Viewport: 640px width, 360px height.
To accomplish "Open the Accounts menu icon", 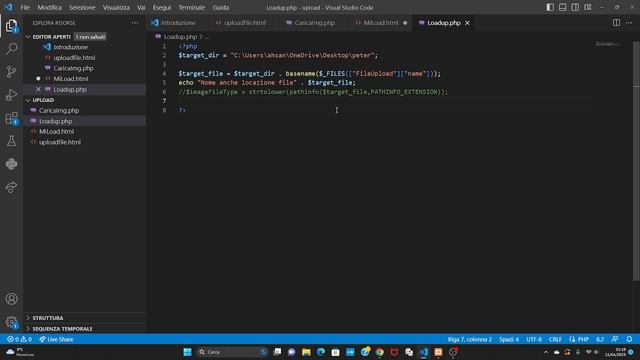I will tap(11, 299).
